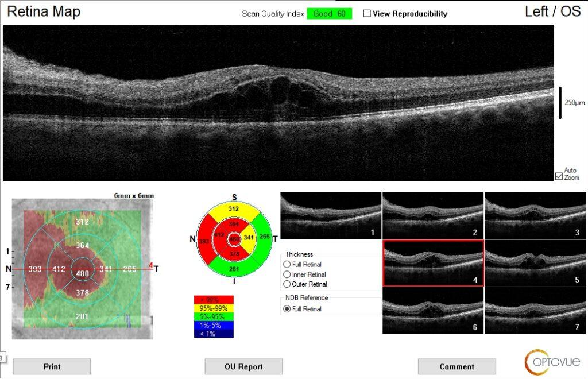Image resolution: width=588 pixels, height=379 pixels.
Task: Click the Comment button
Action: pyautogui.click(x=457, y=366)
